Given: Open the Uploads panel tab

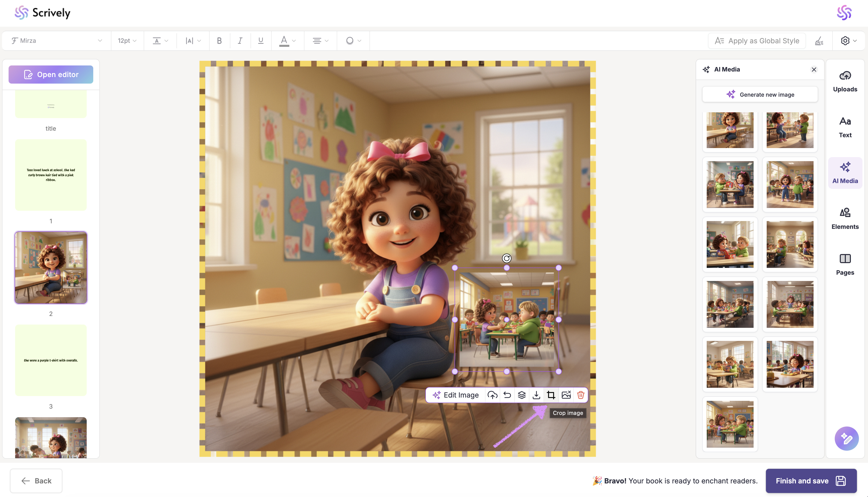Looking at the screenshot, I should [845, 81].
